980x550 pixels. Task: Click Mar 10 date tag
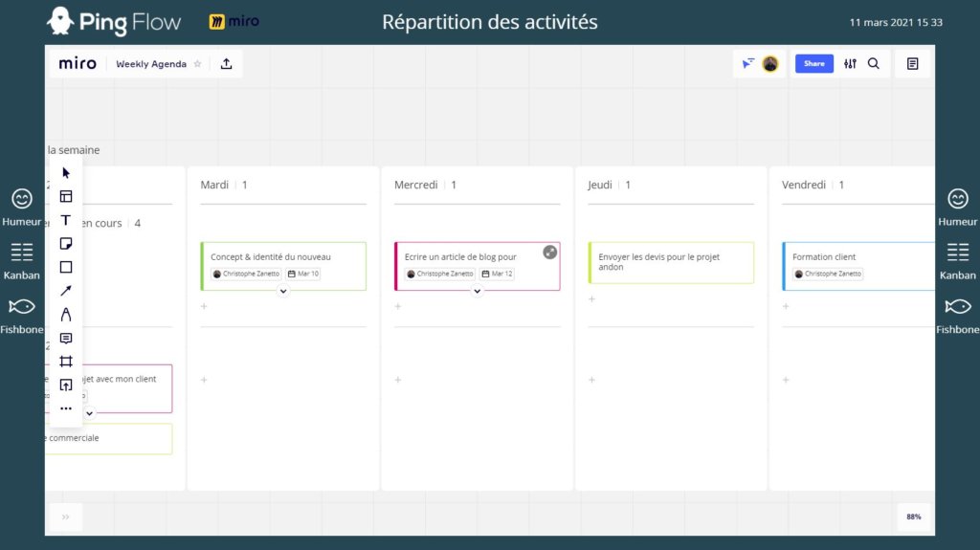pyautogui.click(x=303, y=274)
